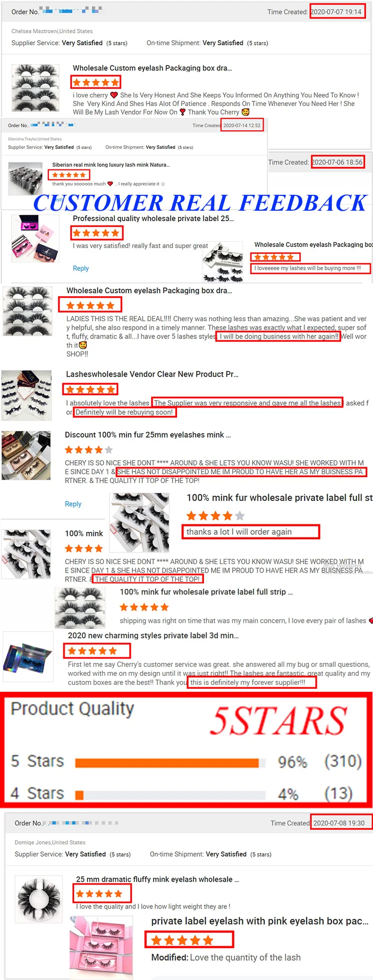Click the pink eyelash box product thumbnail

pyautogui.click(x=101, y=947)
